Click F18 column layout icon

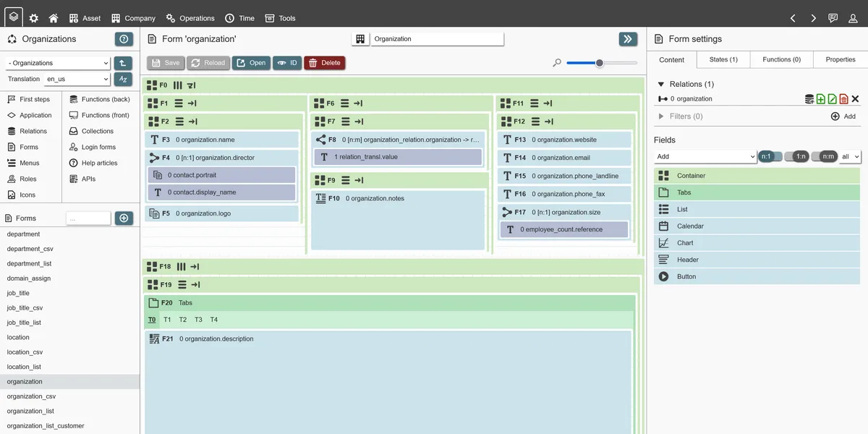click(x=182, y=266)
